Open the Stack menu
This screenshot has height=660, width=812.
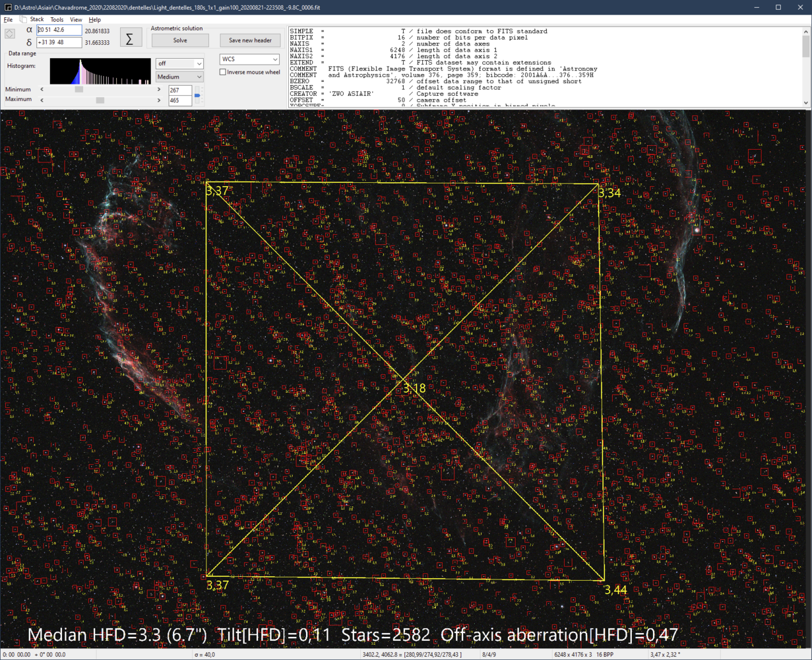point(37,20)
